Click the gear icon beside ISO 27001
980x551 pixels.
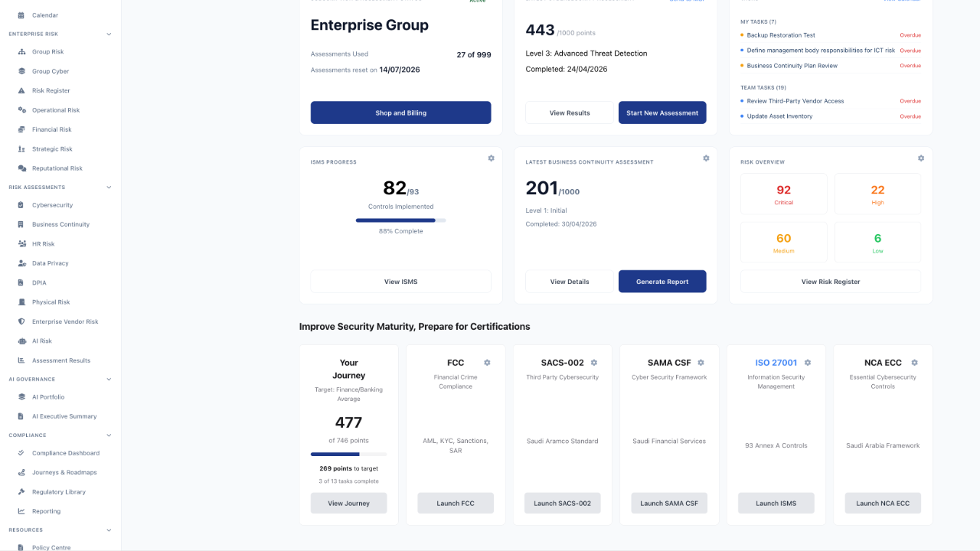808,363
